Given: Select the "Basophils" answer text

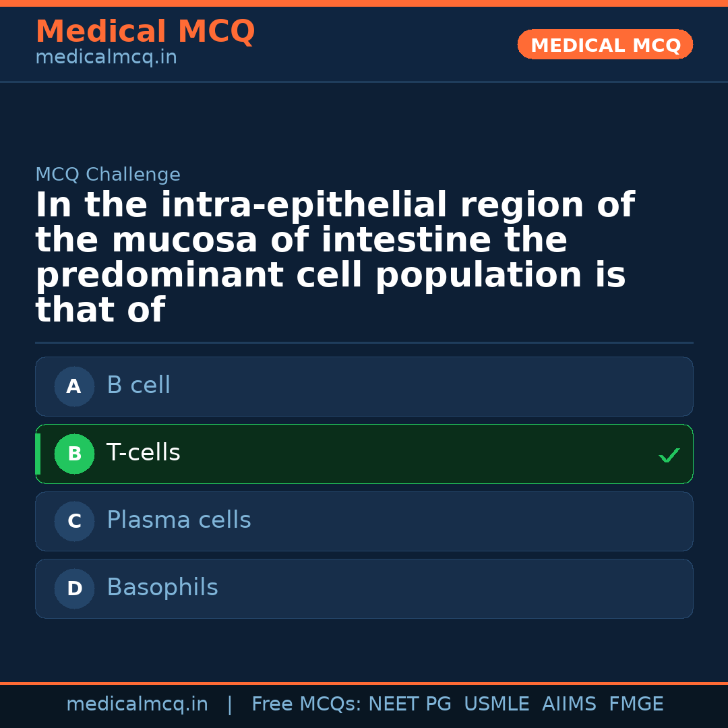Looking at the screenshot, I should pos(162,588).
